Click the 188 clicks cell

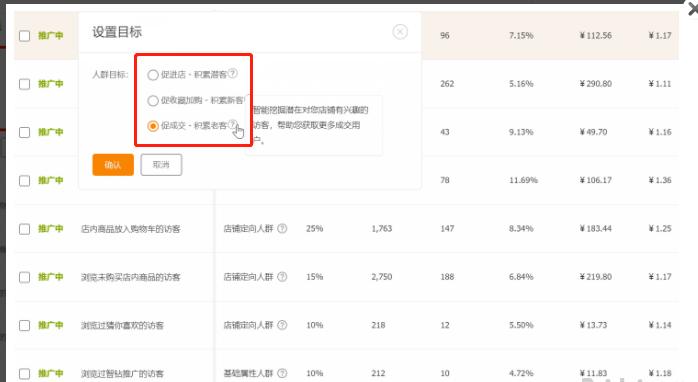pyautogui.click(x=447, y=277)
